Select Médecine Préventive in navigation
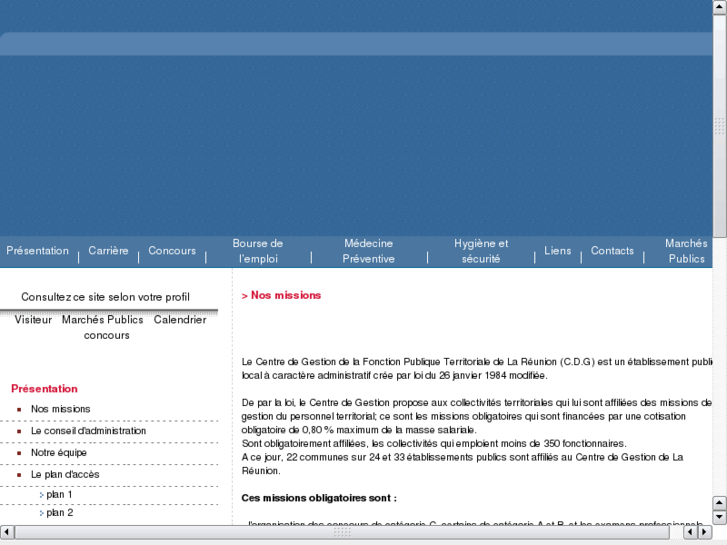 (369, 251)
